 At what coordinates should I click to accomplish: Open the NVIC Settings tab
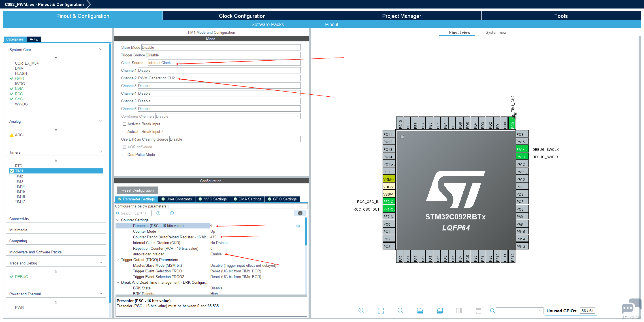(x=213, y=199)
